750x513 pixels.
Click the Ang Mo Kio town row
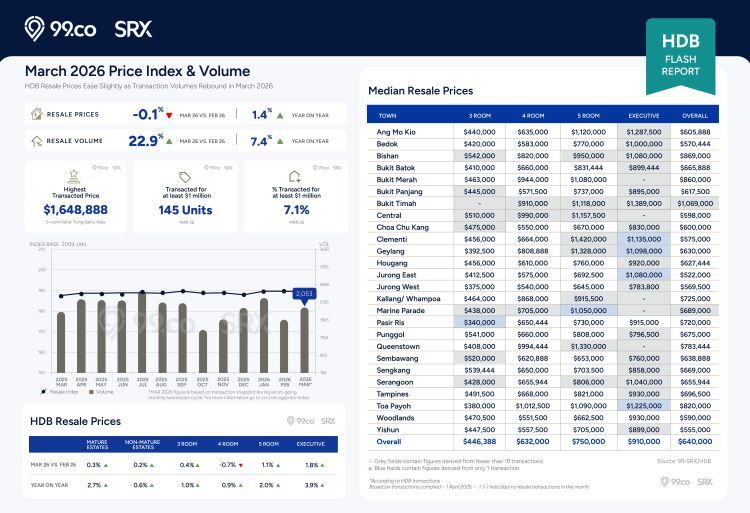tap(398, 132)
